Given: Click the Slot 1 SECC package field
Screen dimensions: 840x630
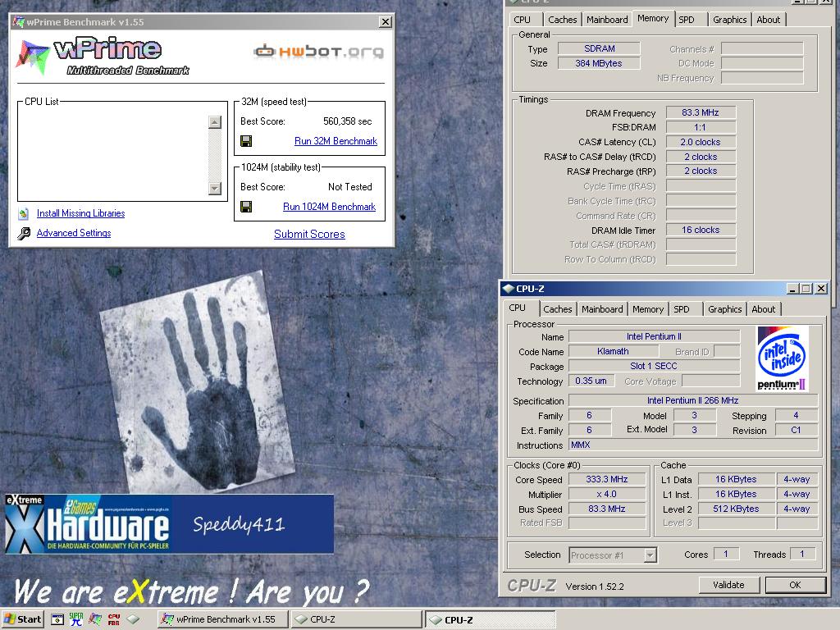Looking at the screenshot, I should [x=654, y=367].
